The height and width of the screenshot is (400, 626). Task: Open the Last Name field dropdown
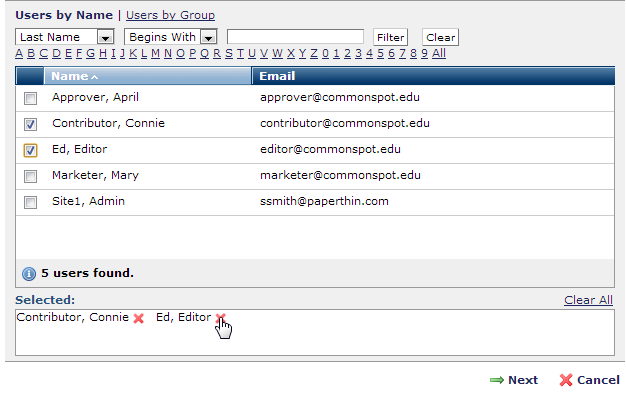(105, 37)
